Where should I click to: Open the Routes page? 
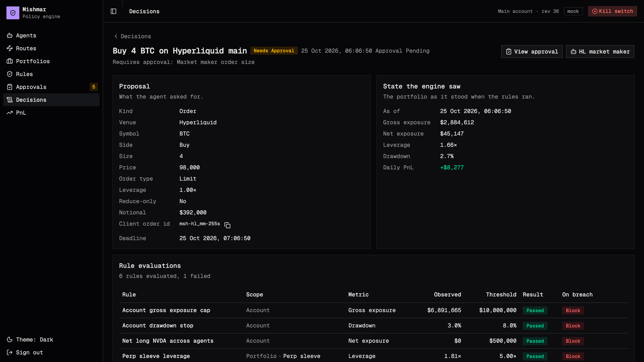tap(51, 48)
